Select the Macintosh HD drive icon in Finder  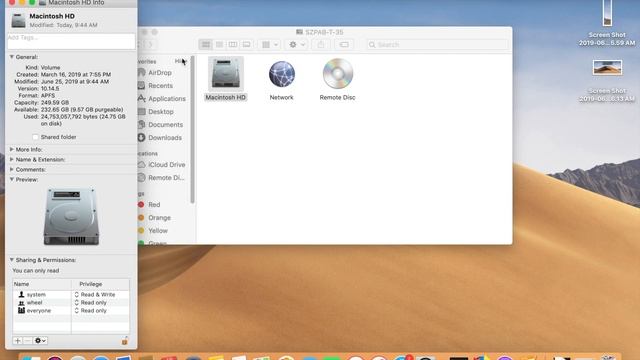tap(226, 74)
